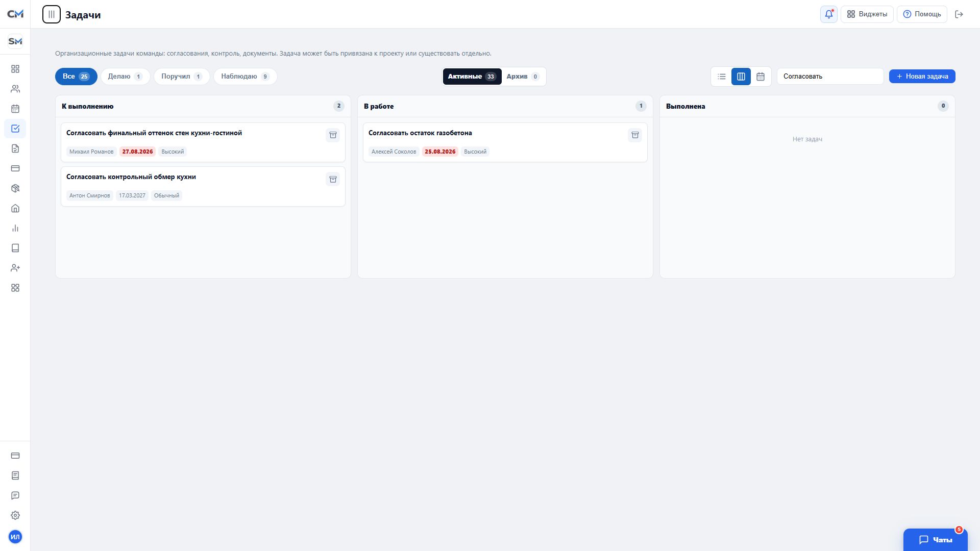The height and width of the screenshot is (551, 980).
Task: Toggle the sidebar collapse button near Задачи
Action: [x=52, y=14]
